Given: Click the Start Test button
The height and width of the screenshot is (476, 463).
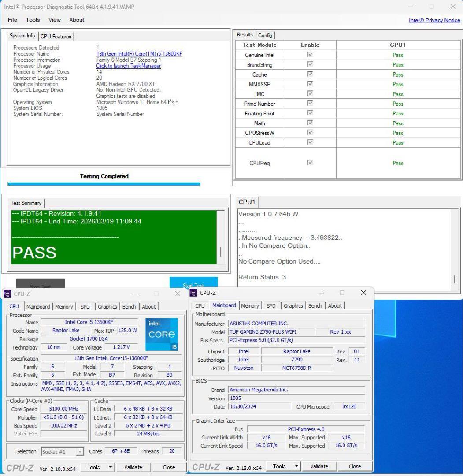Looking at the screenshot, I should coord(193,283).
